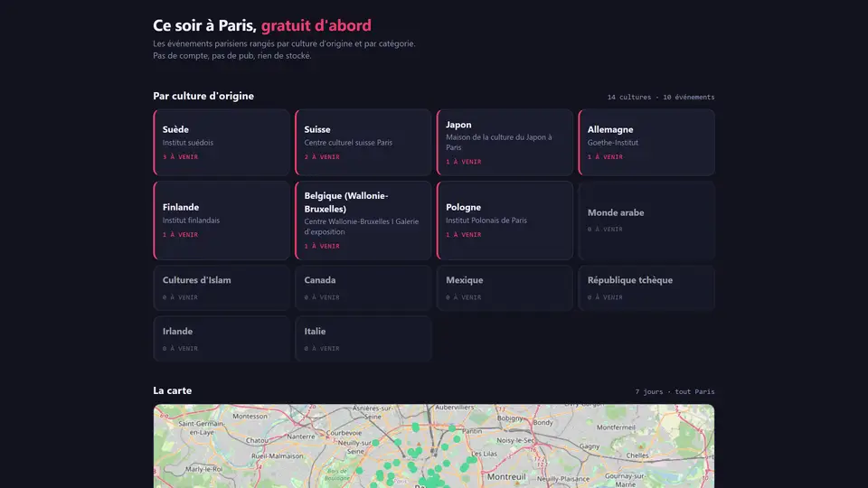Open the Suisse culture card

coord(363,142)
